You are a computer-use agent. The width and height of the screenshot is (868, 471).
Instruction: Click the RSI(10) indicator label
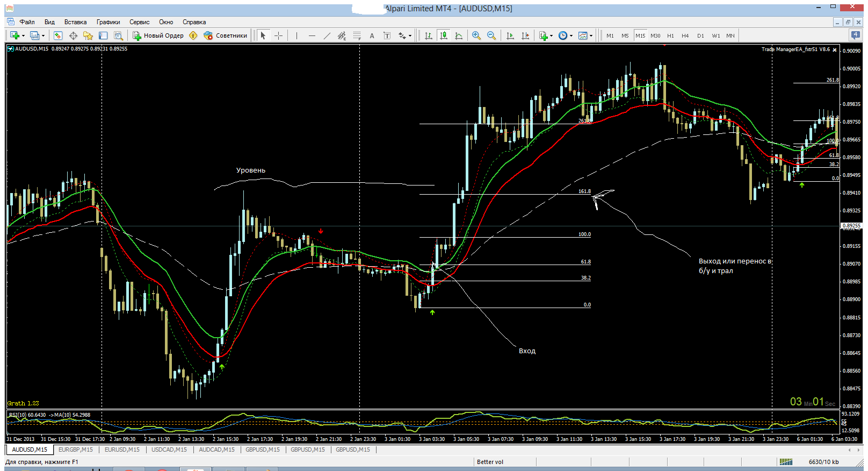pos(48,415)
